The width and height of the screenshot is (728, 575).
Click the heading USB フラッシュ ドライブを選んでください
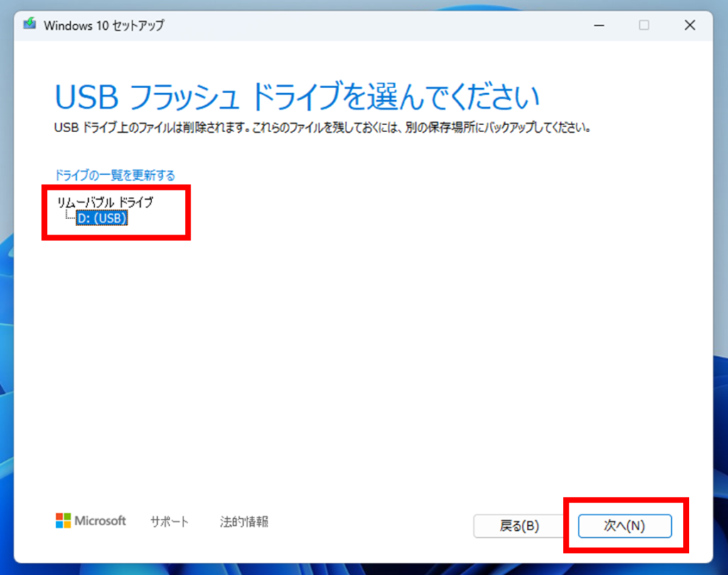tap(296, 97)
